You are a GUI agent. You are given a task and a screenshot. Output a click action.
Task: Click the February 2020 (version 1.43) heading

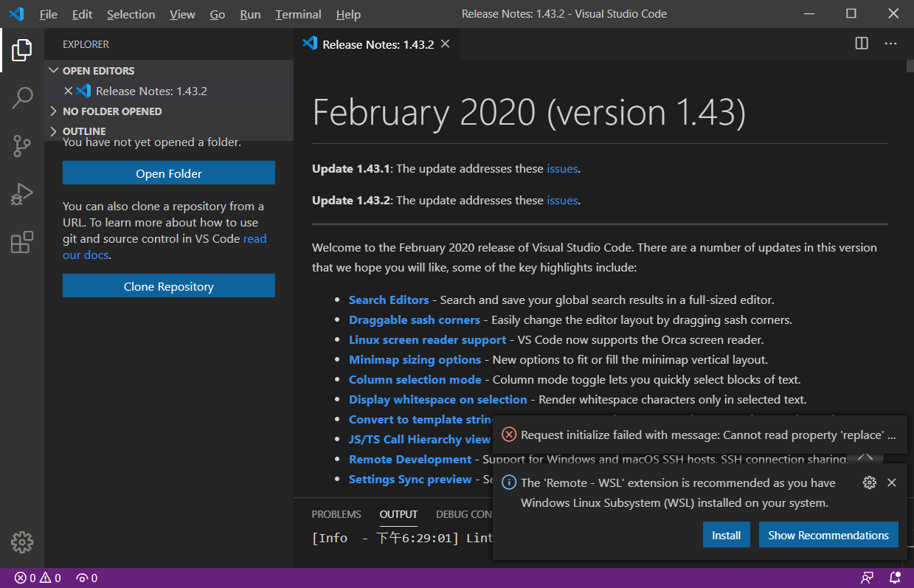(529, 112)
